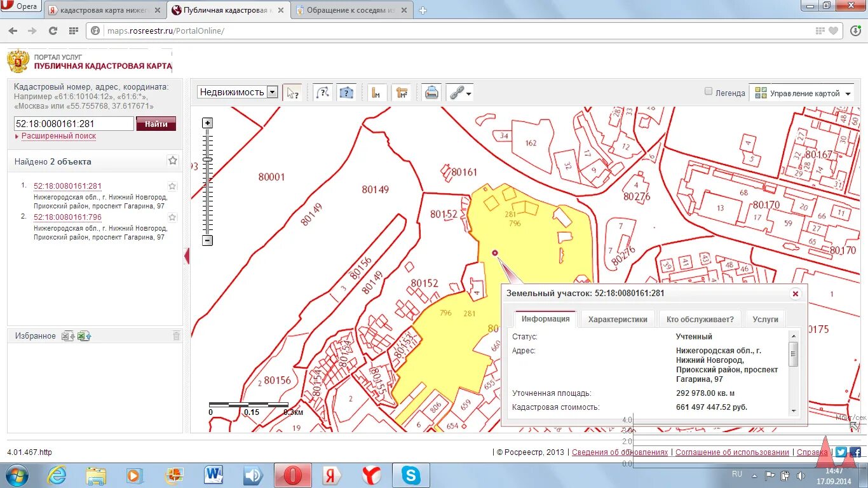The height and width of the screenshot is (488, 868).
Task: Open the Facebook link in the footer
Action: [855, 452]
